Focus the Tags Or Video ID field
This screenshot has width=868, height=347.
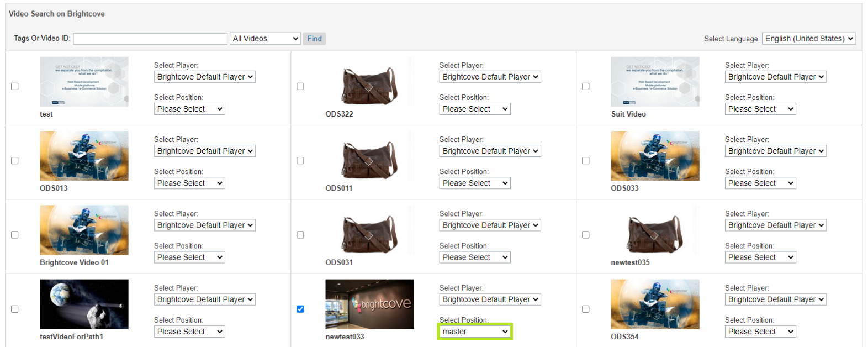[150, 39]
